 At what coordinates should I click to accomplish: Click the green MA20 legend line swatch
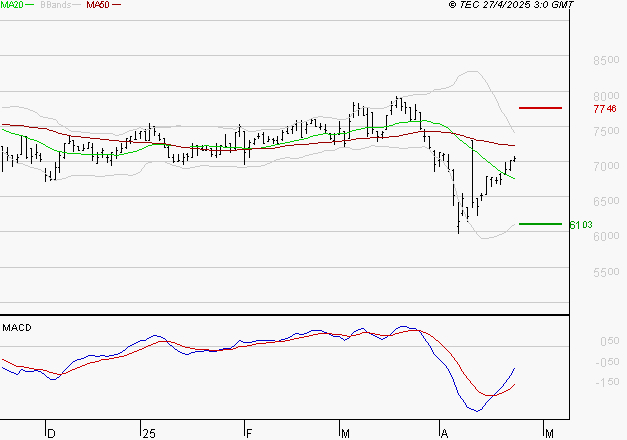coord(31,6)
